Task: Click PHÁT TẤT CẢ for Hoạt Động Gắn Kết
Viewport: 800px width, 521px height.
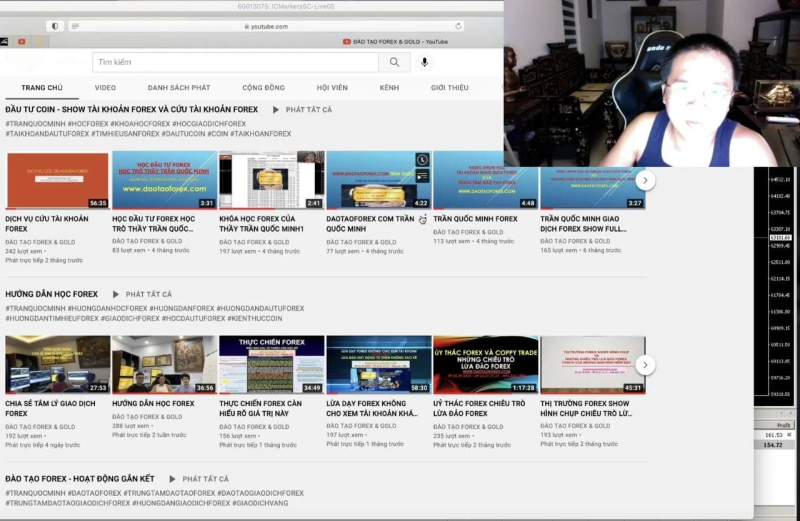Action: point(206,479)
